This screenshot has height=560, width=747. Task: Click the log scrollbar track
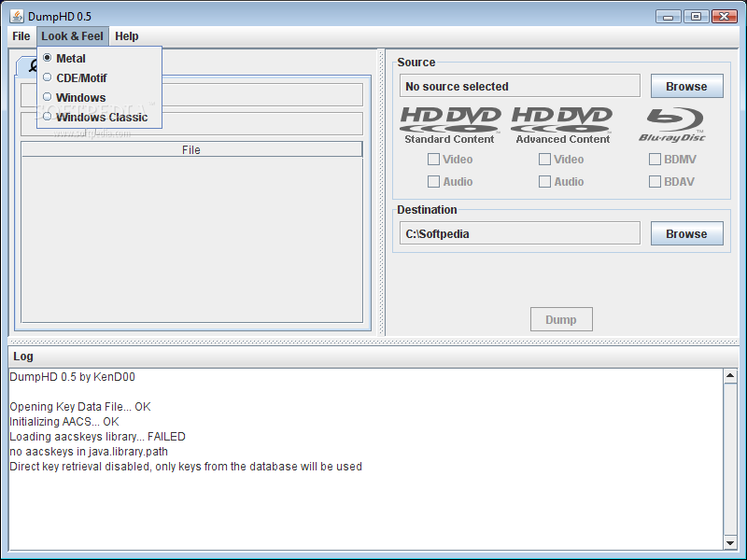click(x=730, y=459)
